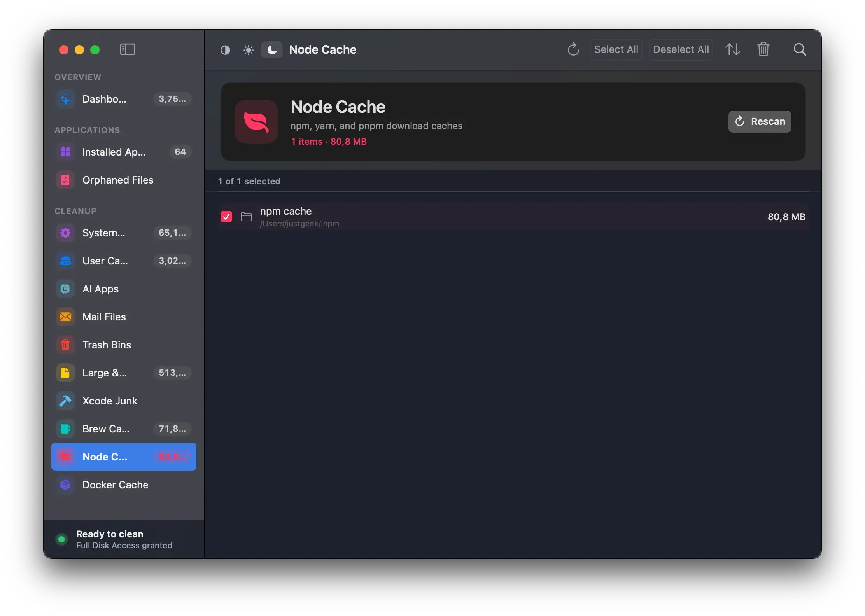Toggle the sidebar panel icon
The height and width of the screenshot is (616, 865).
(127, 49)
